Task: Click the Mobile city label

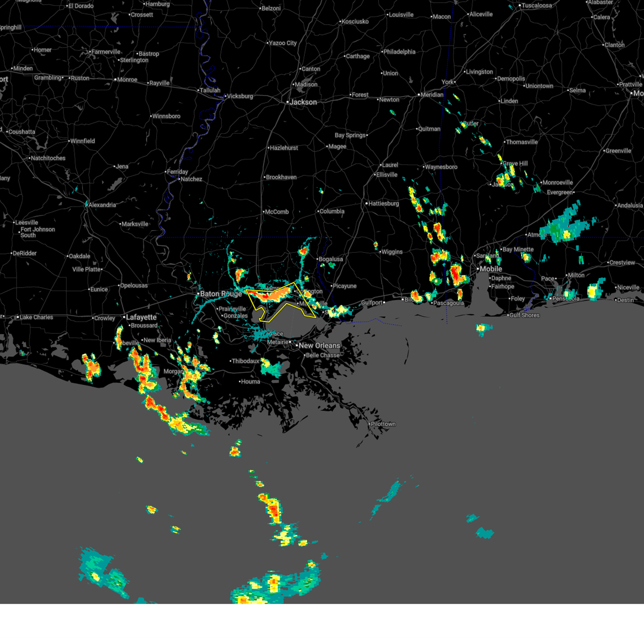Action: click(491, 269)
